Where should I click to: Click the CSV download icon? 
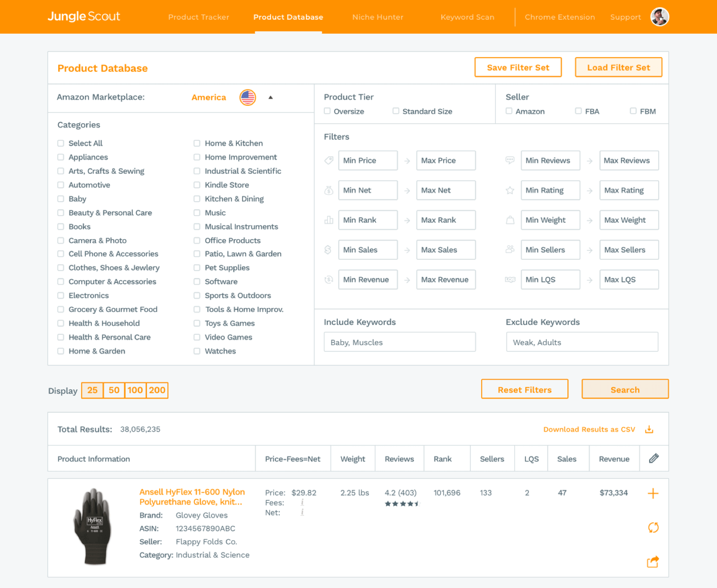click(x=649, y=429)
